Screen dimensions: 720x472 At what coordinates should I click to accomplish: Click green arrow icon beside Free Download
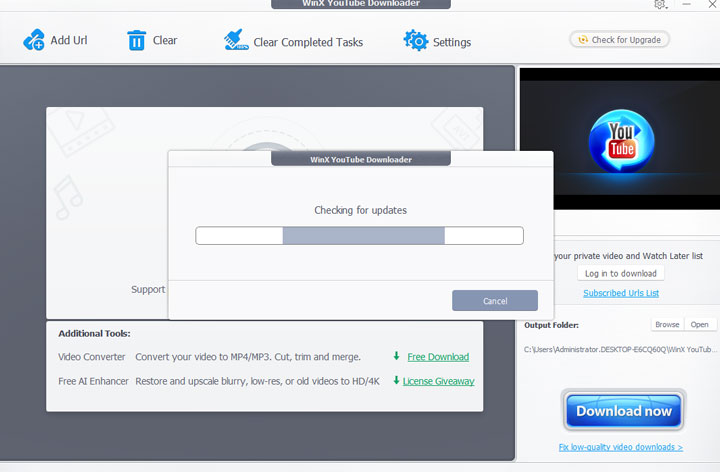396,356
